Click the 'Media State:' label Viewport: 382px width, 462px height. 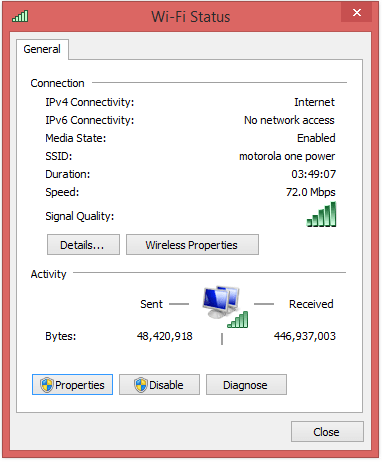click(x=76, y=138)
